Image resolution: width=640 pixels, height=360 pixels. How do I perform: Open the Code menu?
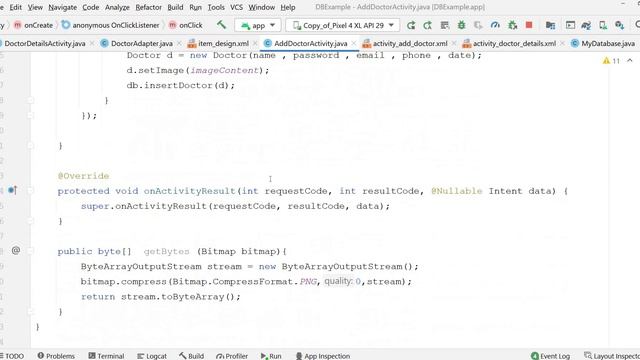[x=91, y=7]
